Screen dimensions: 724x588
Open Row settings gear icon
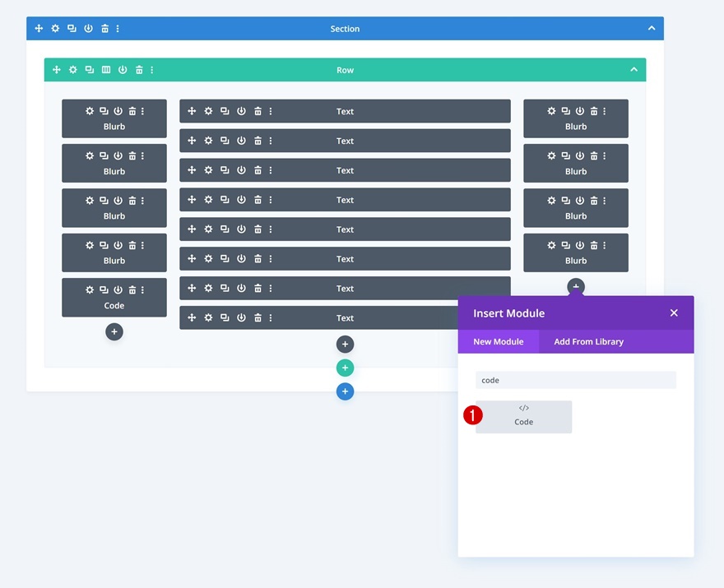[73, 70]
